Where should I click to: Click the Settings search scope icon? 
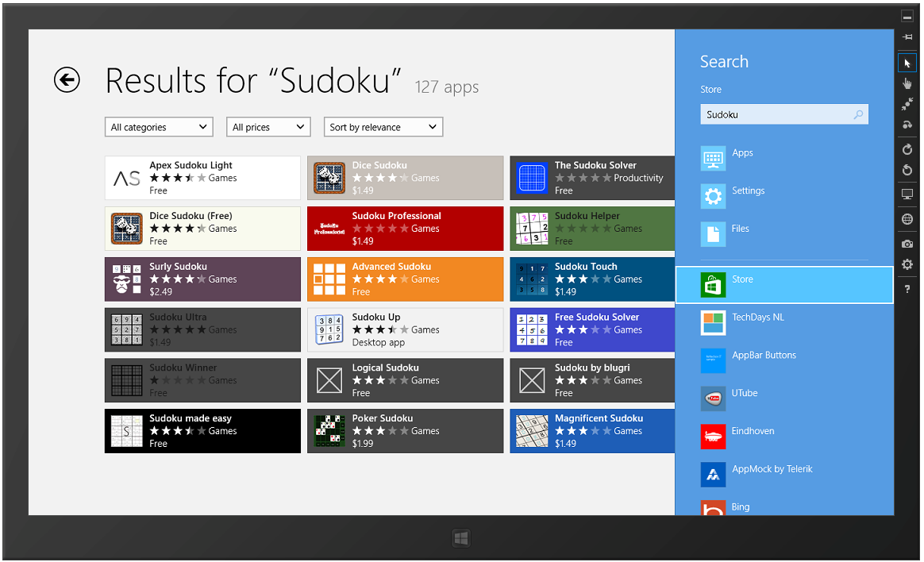pyautogui.click(x=713, y=195)
